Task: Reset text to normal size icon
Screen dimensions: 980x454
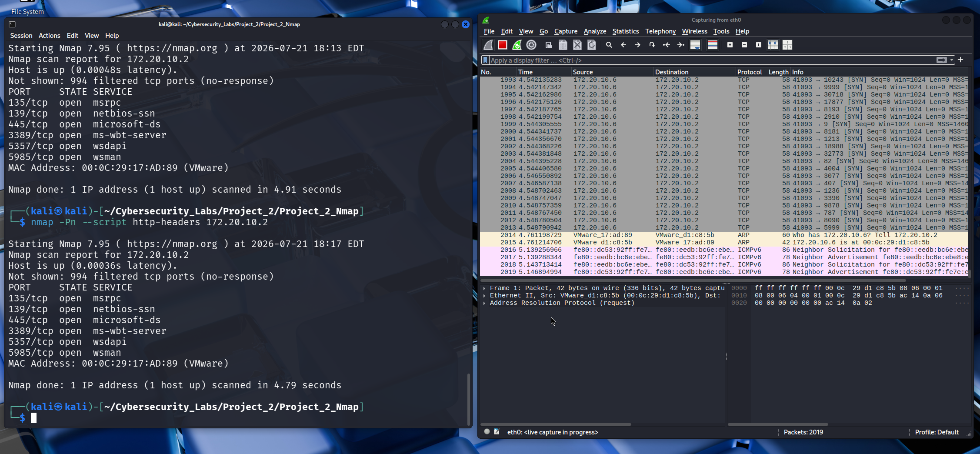Action: tap(759, 45)
